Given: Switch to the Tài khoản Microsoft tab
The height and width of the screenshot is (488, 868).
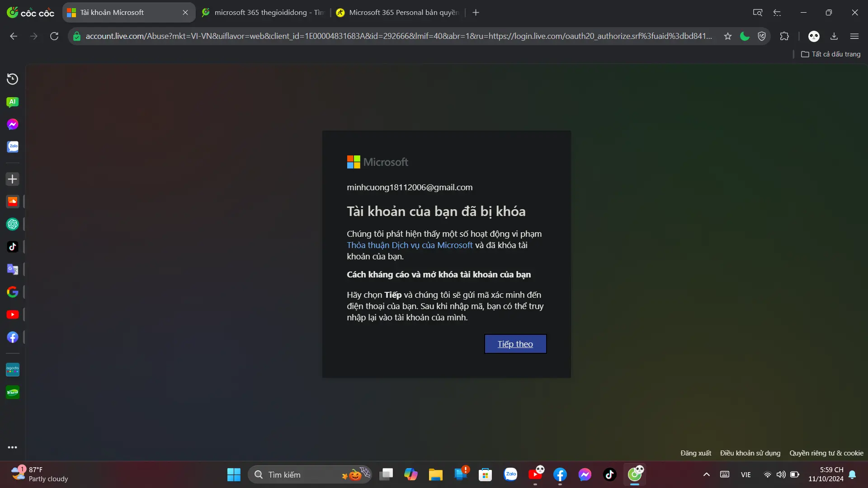Looking at the screenshot, I should [128, 13].
